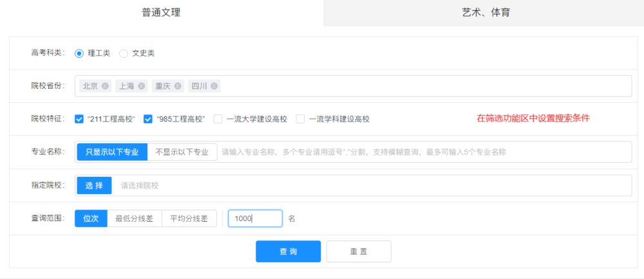Click the 四川 tag text
Viewport: 644px width, 279px height.
[199, 86]
